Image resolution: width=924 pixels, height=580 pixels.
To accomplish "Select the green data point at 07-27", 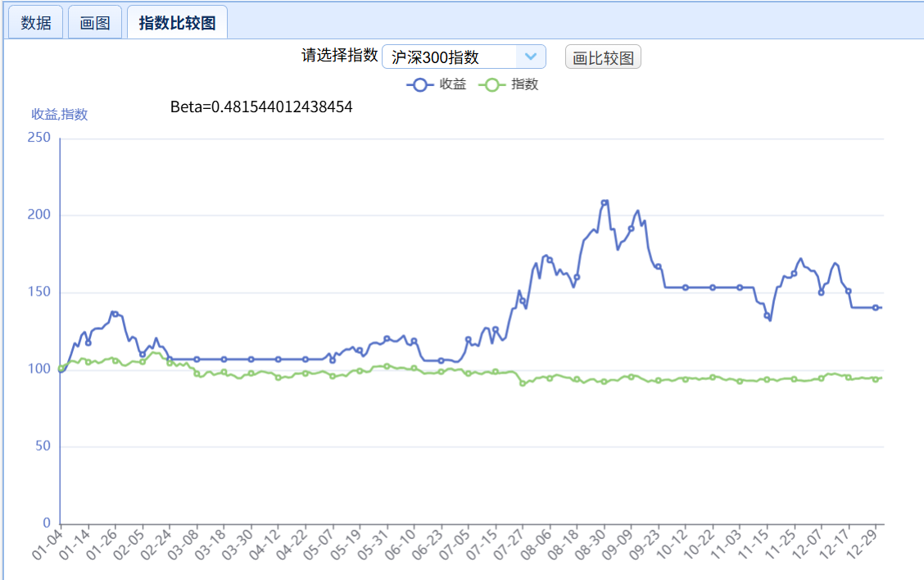I will click(x=523, y=383).
